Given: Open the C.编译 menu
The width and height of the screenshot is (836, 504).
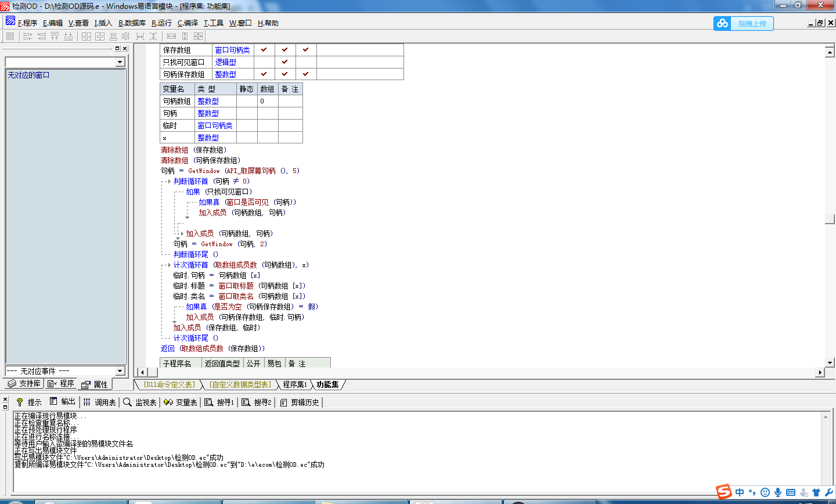Looking at the screenshot, I should [x=188, y=23].
